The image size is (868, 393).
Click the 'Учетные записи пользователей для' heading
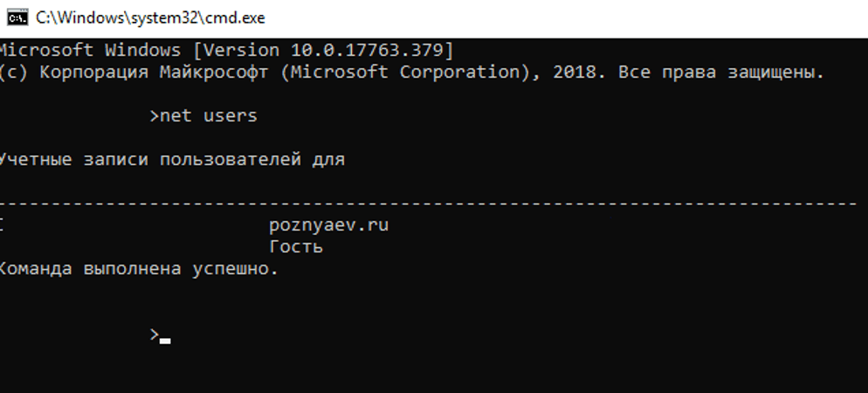[172, 160]
